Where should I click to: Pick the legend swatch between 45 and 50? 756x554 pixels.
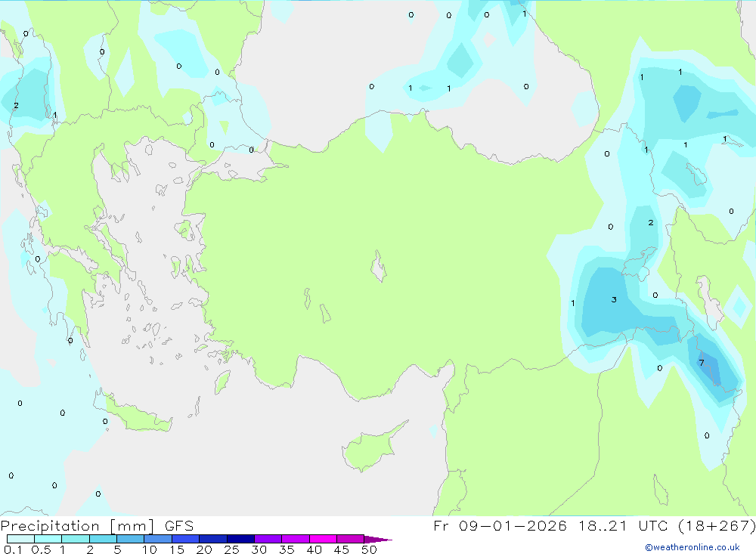(x=350, y=539)
